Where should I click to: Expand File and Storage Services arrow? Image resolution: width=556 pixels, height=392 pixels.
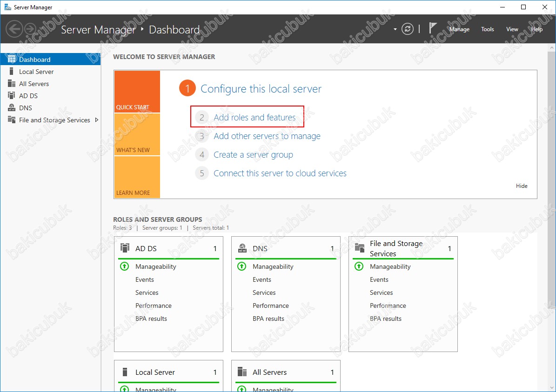coord(96,120)
